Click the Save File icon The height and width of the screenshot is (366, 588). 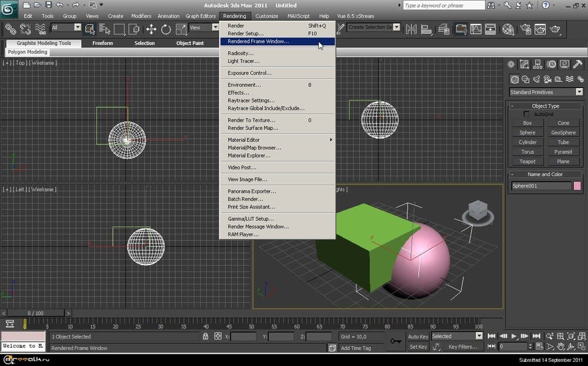[x=48, y=5]
